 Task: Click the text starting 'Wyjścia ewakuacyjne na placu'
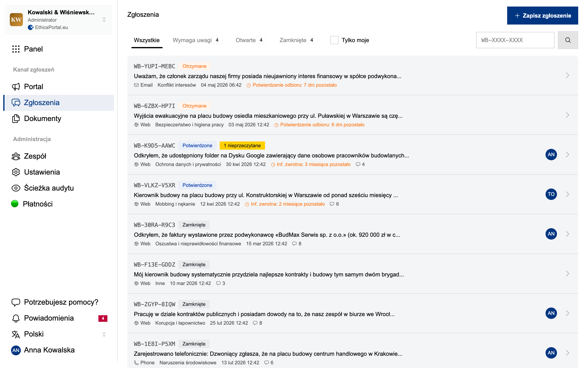click(268, 116)
